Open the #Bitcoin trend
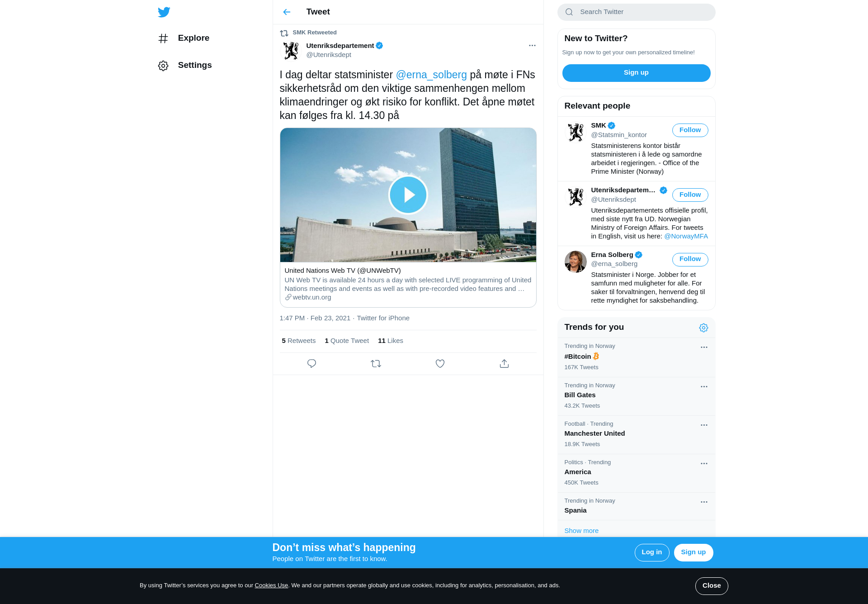This screenshot has height=604, width=868. click(x=636, y=357)
